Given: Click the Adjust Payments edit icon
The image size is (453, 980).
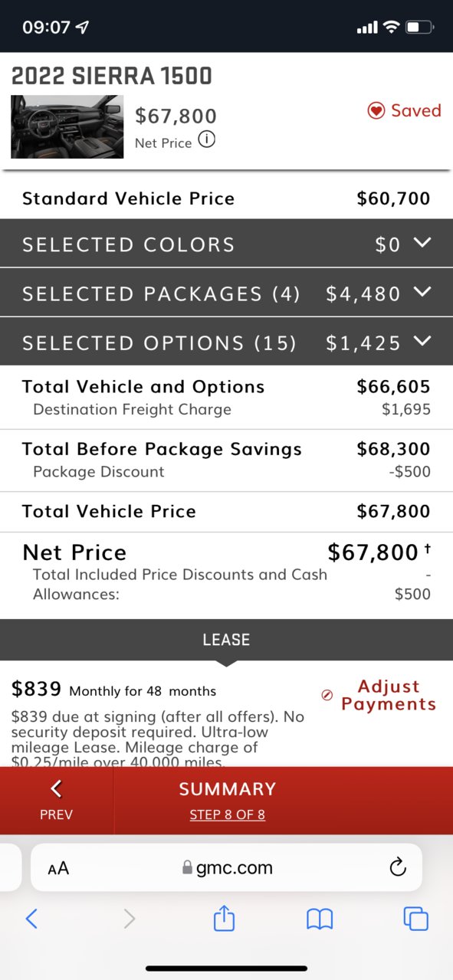Looking at the screenshot, I should 327,695.
